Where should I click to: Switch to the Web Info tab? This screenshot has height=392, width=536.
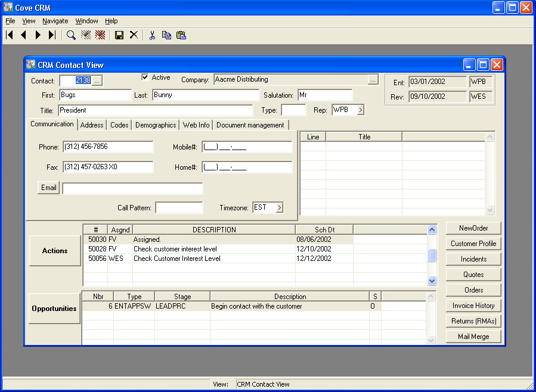click(x=196, y=125)
